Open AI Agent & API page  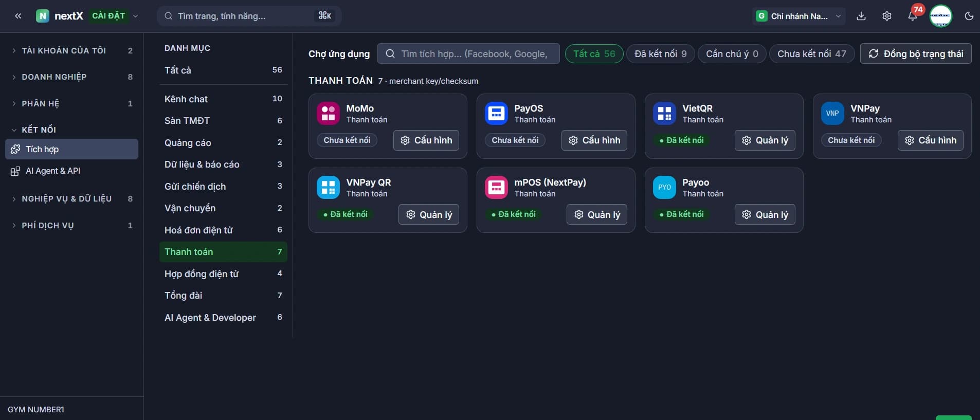(71, 171)
